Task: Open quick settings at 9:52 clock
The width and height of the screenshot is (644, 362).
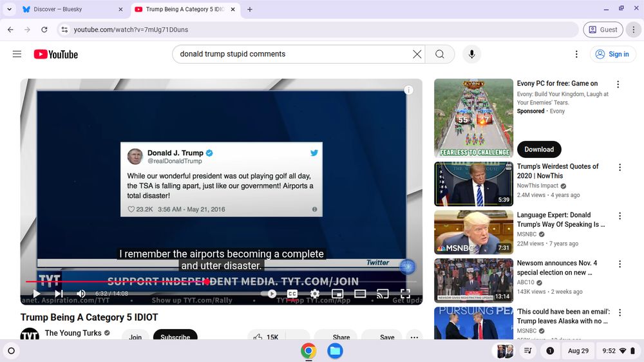Action: (x=618, y=351)
